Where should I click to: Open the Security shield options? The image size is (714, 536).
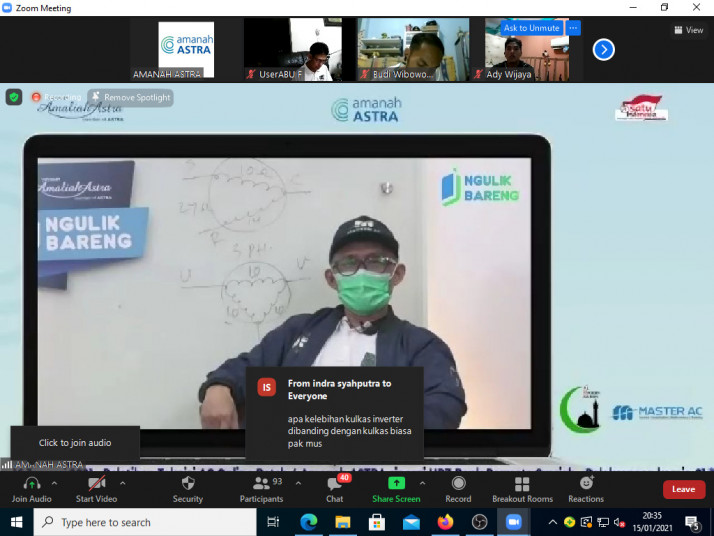pyautogui.click(x=188, y=484)
